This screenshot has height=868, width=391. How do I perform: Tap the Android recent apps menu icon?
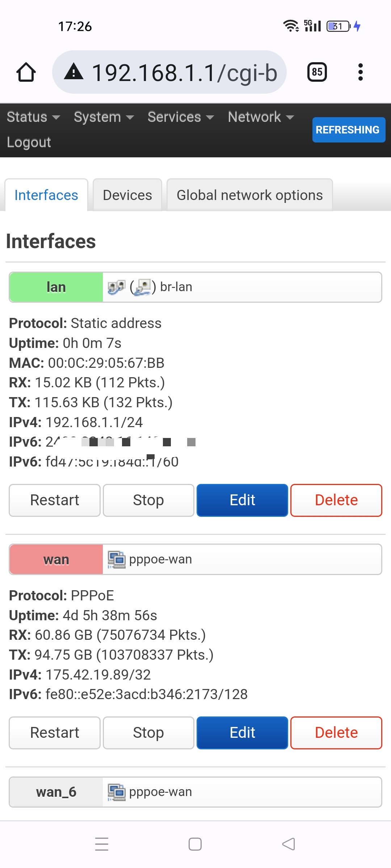pyautogui.click(x=102, y=844)
